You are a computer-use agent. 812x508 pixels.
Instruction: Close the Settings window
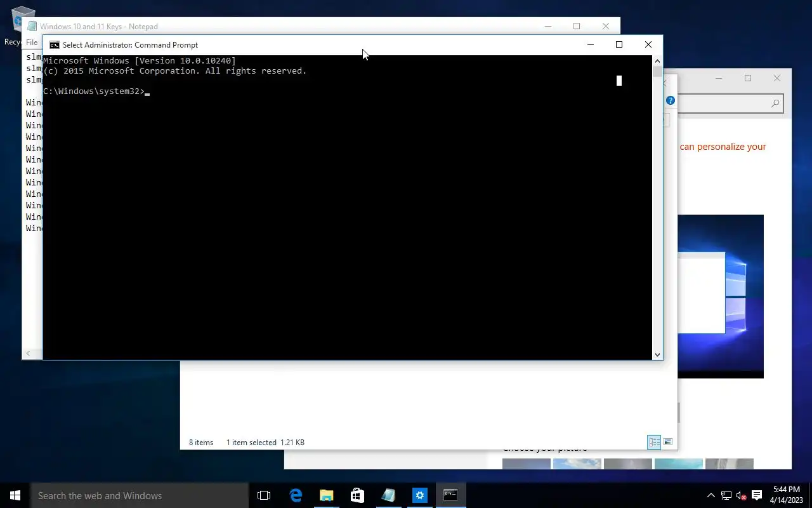pos(777,78)
